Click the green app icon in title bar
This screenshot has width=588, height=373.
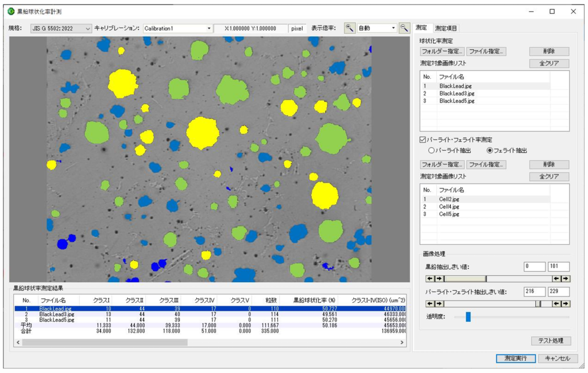tap(11, 11)
